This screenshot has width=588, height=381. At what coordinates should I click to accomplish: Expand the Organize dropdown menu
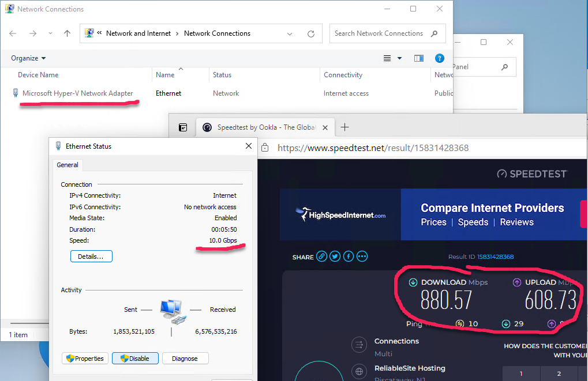coord(28,58)
